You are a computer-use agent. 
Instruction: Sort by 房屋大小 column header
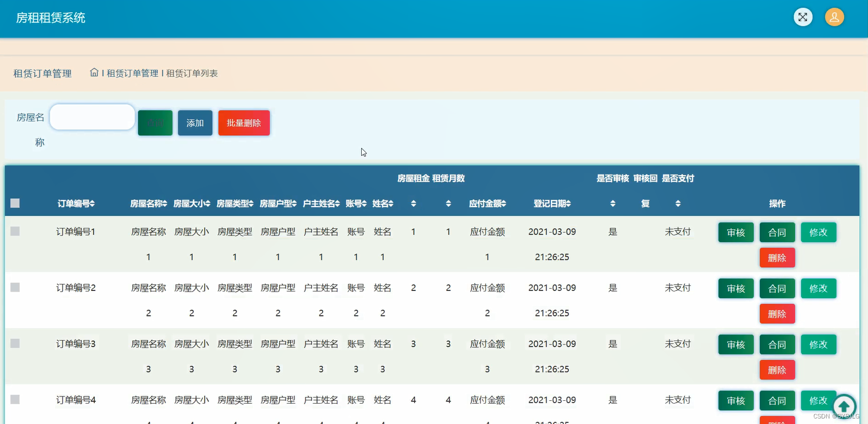[191, 204]
